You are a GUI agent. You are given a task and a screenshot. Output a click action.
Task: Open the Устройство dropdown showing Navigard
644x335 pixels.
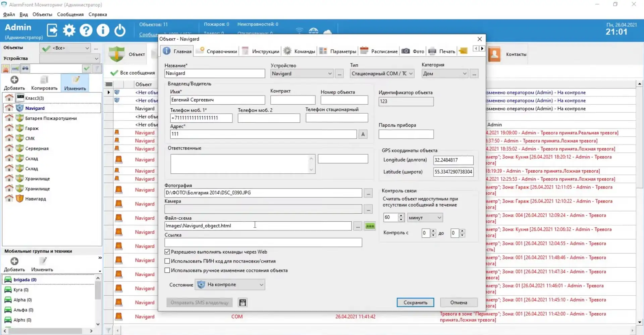click(302, 73)
